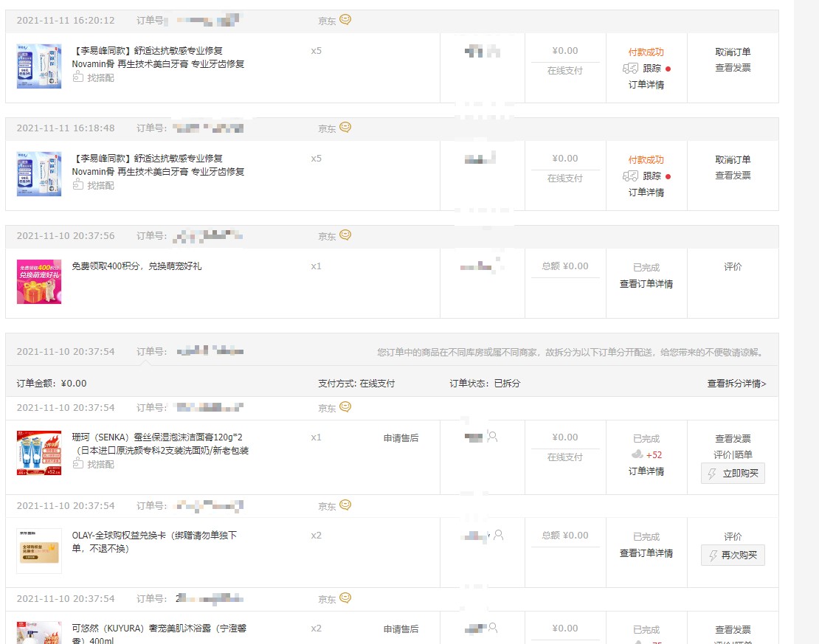Click 订单详情 for 16:18:48 order
819x644 pixels.
pos(646,193)
